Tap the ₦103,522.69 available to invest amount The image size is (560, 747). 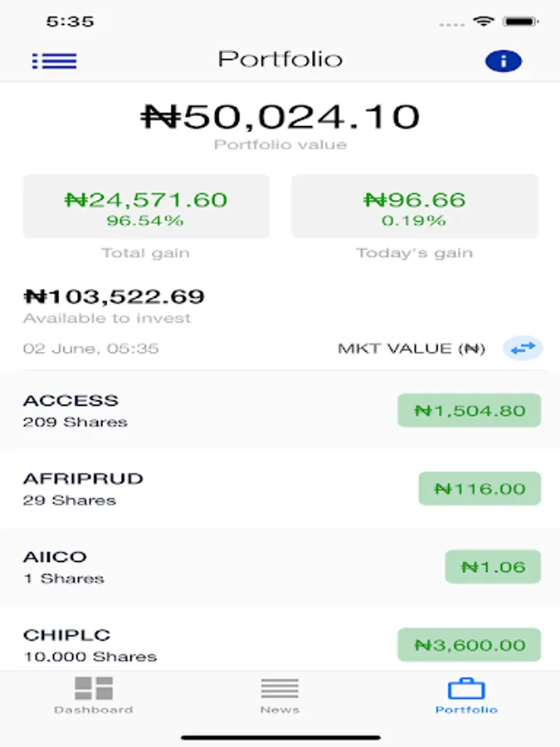tap(114, 296)
